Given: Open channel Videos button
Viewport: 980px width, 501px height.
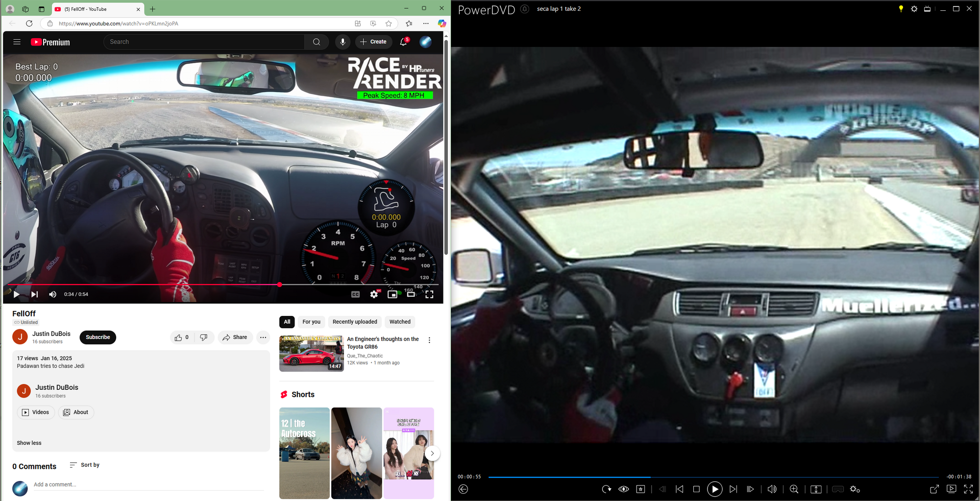Looking at the screenshot, I should coord(36,412).
